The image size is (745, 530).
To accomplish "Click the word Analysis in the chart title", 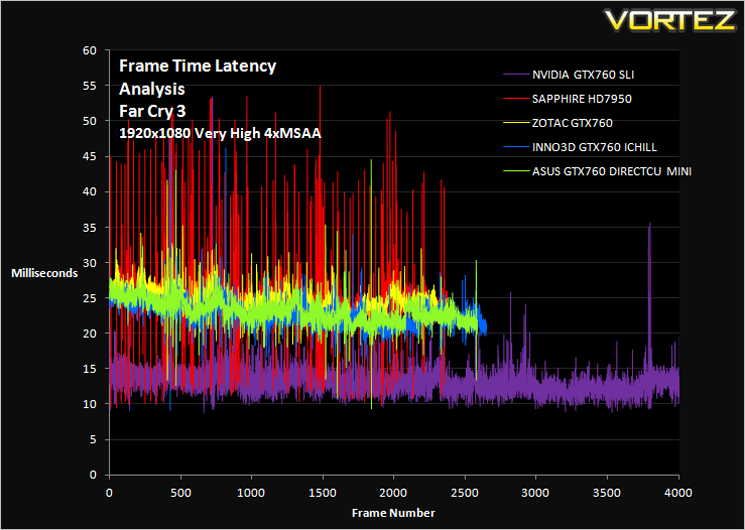I will click(x=152, y=89).
